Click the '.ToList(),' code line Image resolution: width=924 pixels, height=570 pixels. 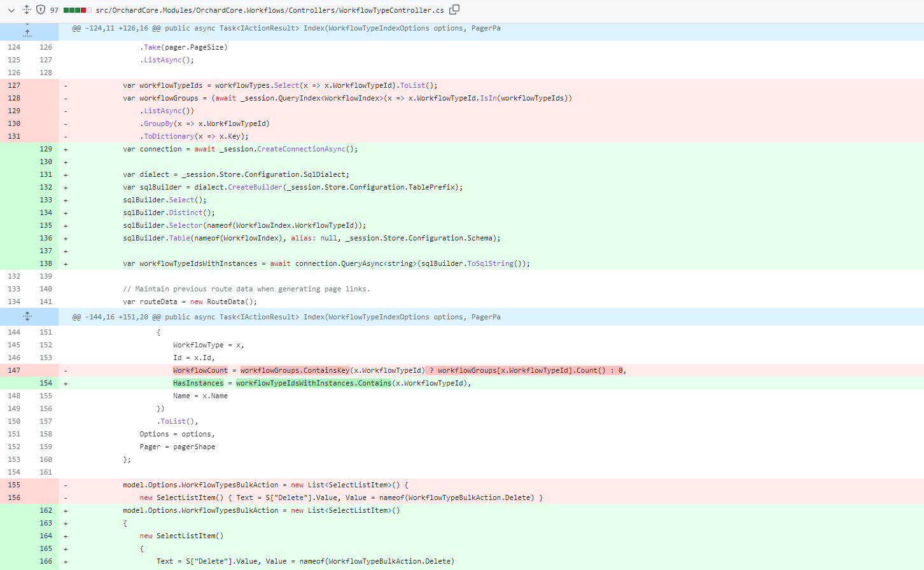point(178,421)
